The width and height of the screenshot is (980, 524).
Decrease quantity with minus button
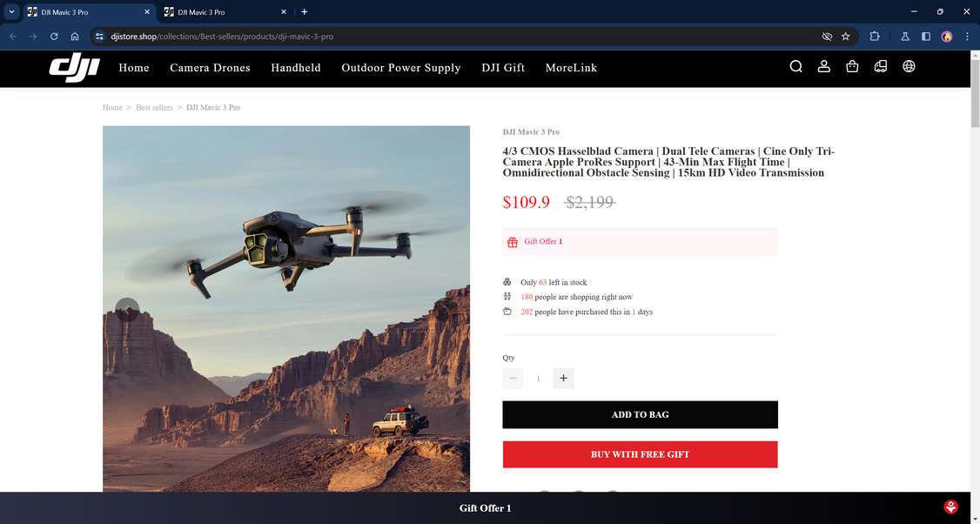click(x=513, y=379)
